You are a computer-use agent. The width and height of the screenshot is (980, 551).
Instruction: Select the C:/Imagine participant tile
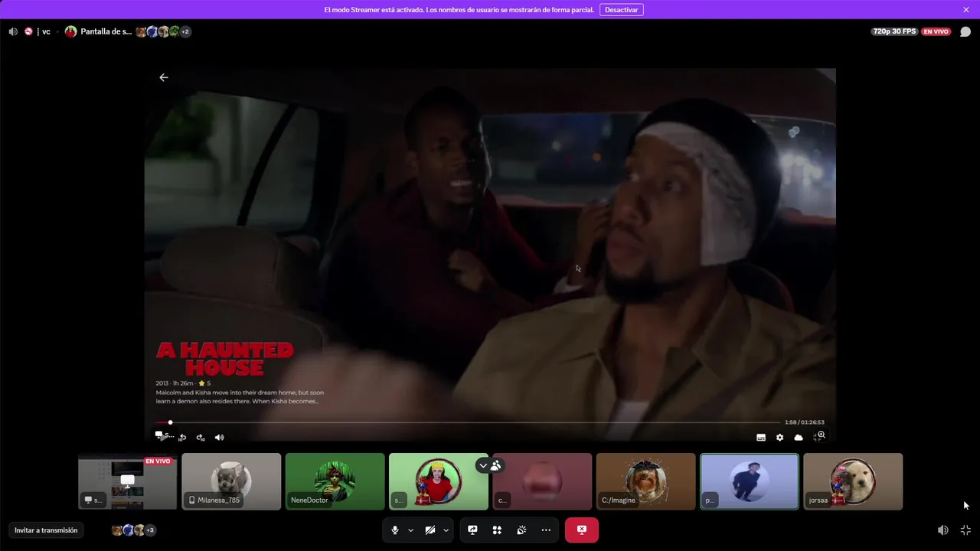(645, 481)
